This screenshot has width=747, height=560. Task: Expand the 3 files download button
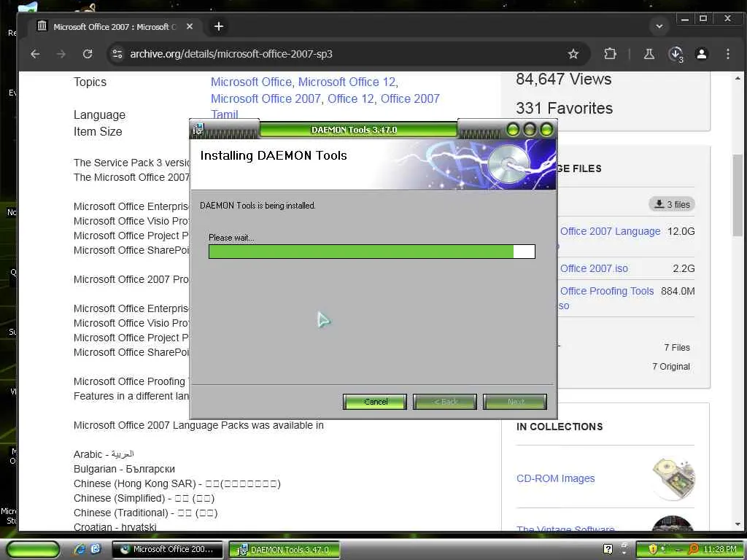coord(672,204)
